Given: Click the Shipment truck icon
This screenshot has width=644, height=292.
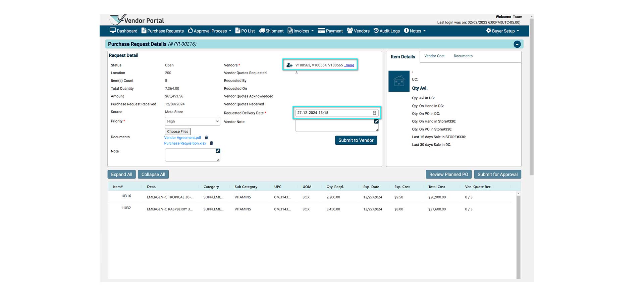Looking at the screenshot, I should click(262, 31).
